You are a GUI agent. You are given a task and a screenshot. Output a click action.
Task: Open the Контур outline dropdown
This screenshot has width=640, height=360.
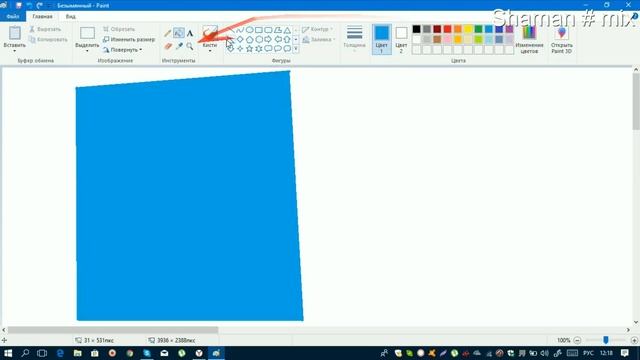coord(318,29)
